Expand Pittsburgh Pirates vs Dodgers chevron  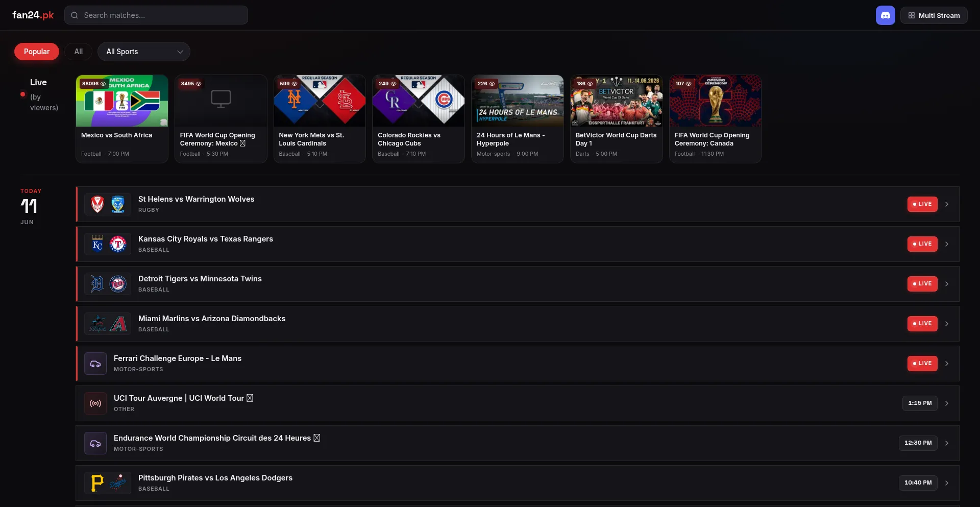click(x=947, y=483)
